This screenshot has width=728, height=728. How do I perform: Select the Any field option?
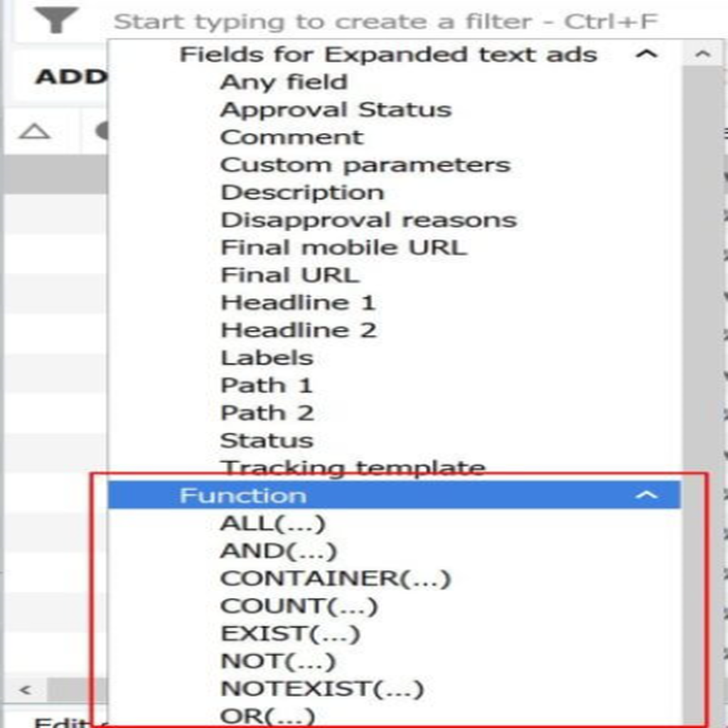coord(284,82)
